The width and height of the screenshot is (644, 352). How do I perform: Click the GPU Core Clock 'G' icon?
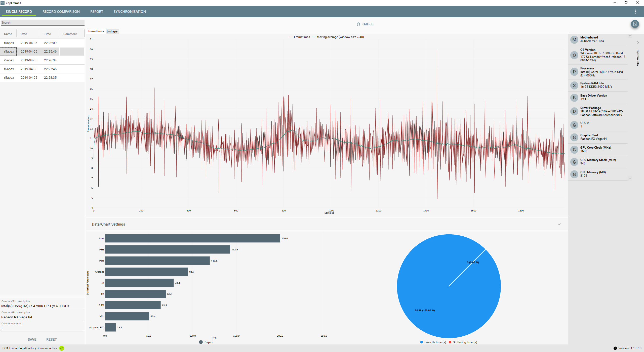(x=574, y=150)
